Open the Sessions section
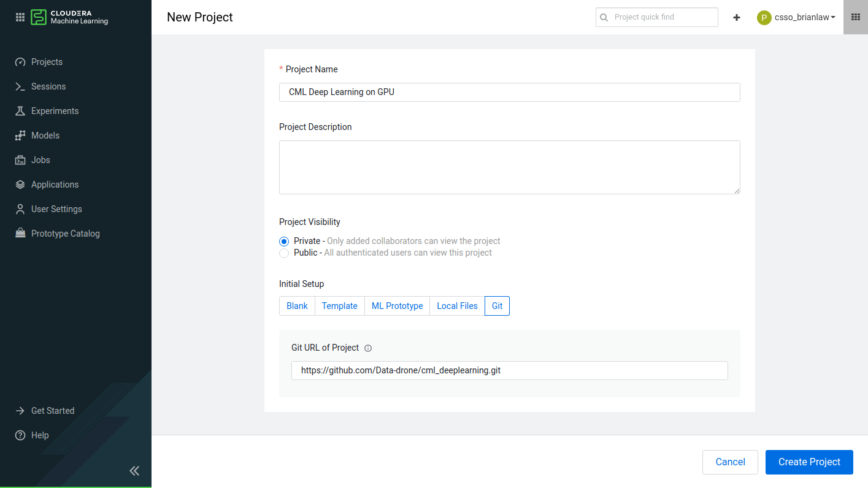Viewport: 868px width, 488px height. (x=48, y=86)
